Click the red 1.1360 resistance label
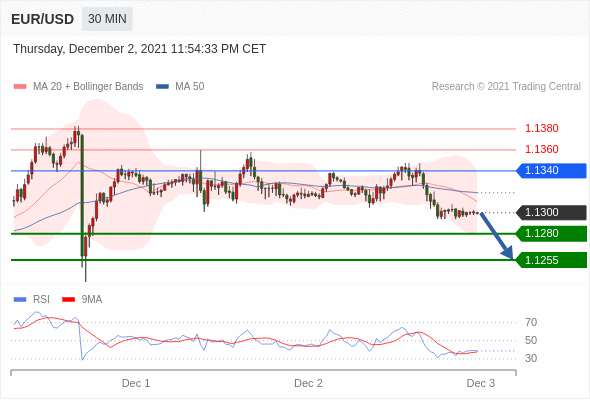The height and width of the screenshot is (400, 590). [x=542, y=150]
